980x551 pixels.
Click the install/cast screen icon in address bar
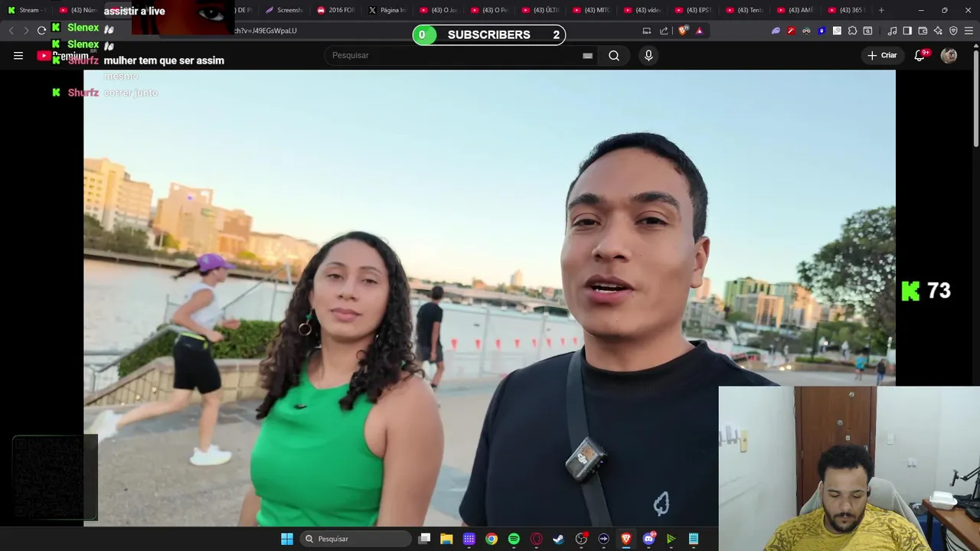647,31
